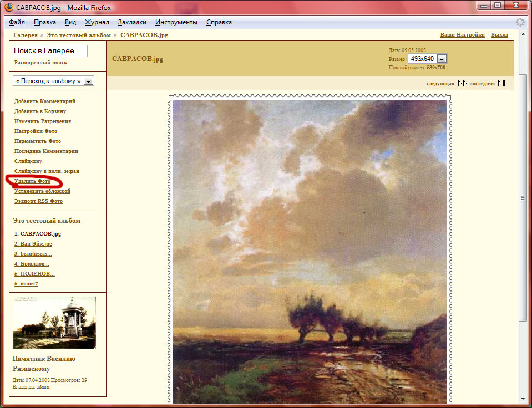Click the 'Это тестовый альбом' sidebar heading
532x408 pixels.
47,221
